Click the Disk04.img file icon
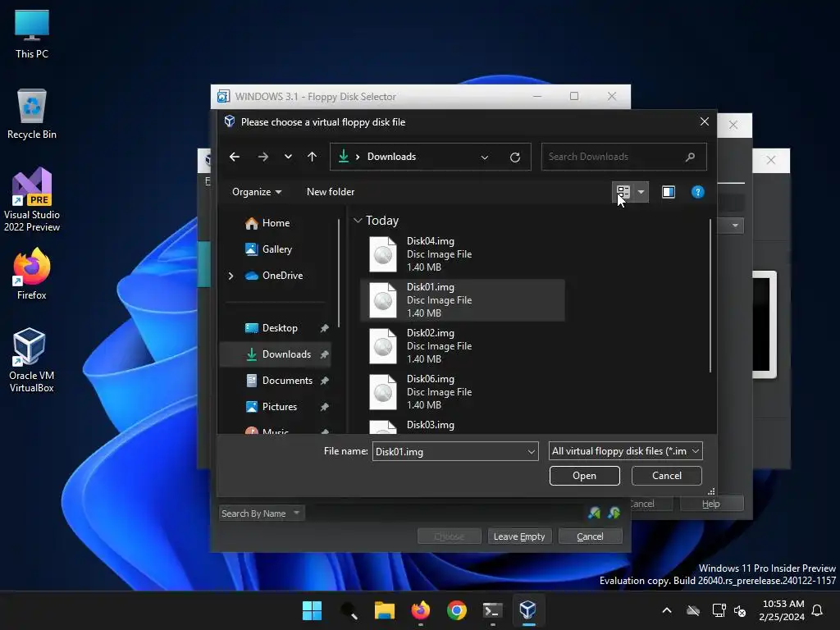This screenshot has height=630, width=840. pyautogui.click(x=383, y=254)
